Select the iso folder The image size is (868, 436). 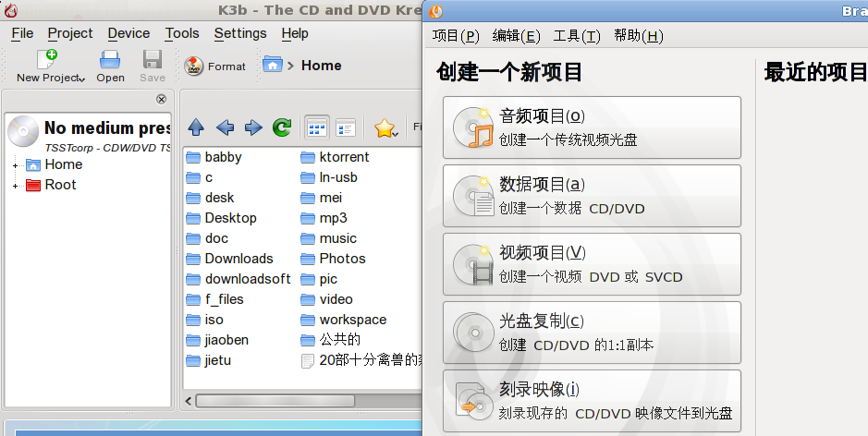point(204,320)
